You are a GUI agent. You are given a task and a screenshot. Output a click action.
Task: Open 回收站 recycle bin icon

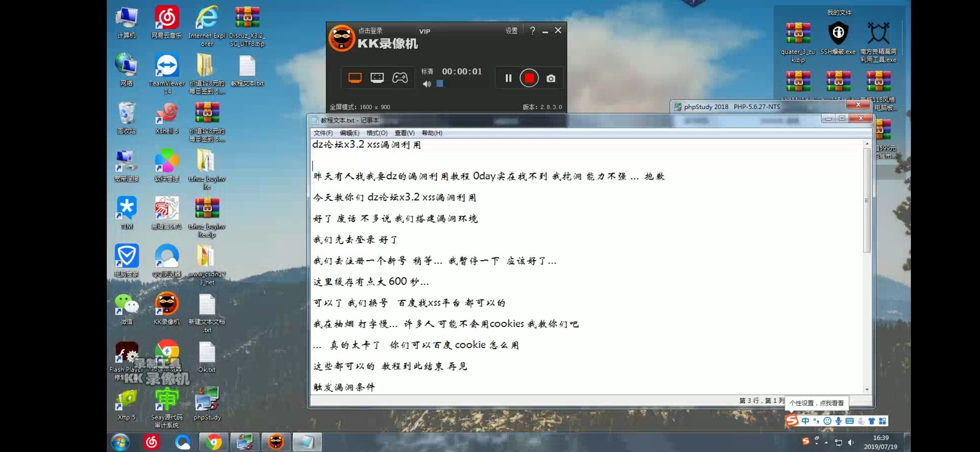tap(126, 118)
